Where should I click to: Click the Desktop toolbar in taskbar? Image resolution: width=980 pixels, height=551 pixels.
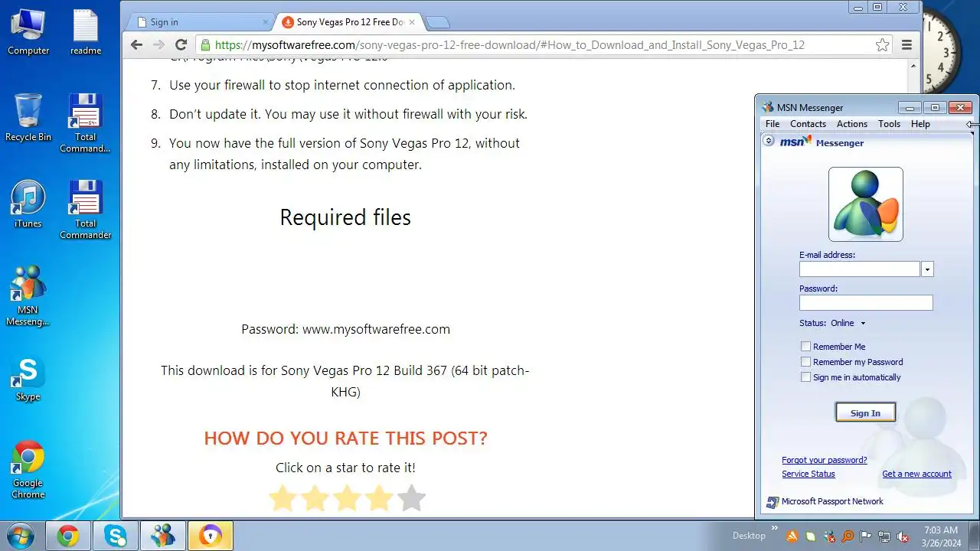tap(749, 536)
